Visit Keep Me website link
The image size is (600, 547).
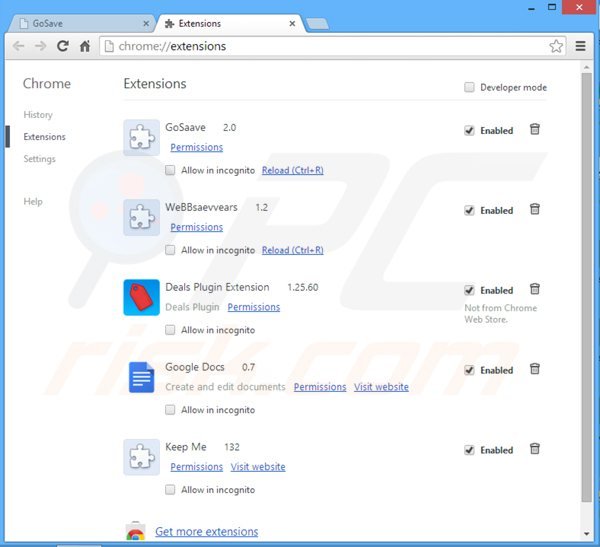pyautogui.click(x=258, y=467)
